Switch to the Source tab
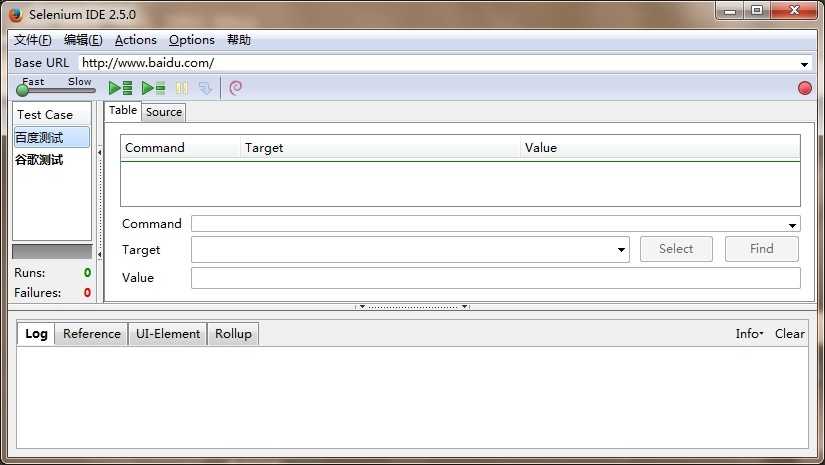This screenshot has height=465, width=825. click(x=164, y=112)
